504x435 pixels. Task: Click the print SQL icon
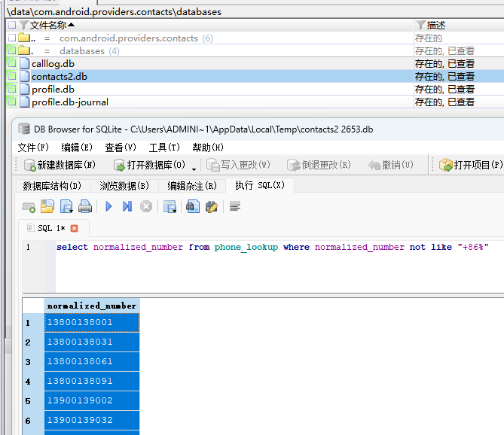tap(85, 206)
